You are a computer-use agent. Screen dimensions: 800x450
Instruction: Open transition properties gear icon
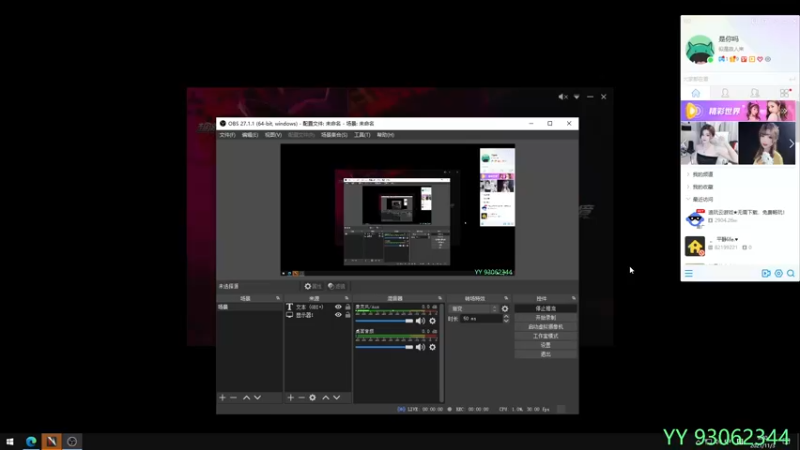[505, 309]
